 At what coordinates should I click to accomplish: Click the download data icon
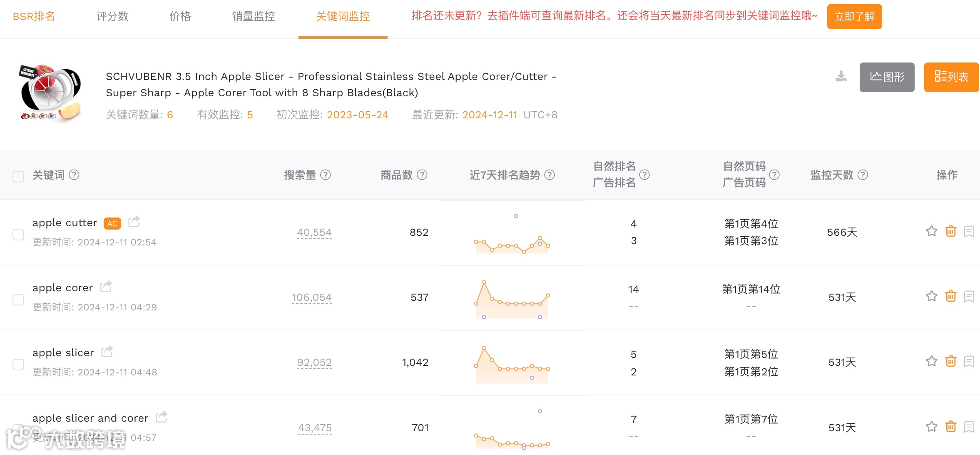pyautogui.click(x=841, y=77)
